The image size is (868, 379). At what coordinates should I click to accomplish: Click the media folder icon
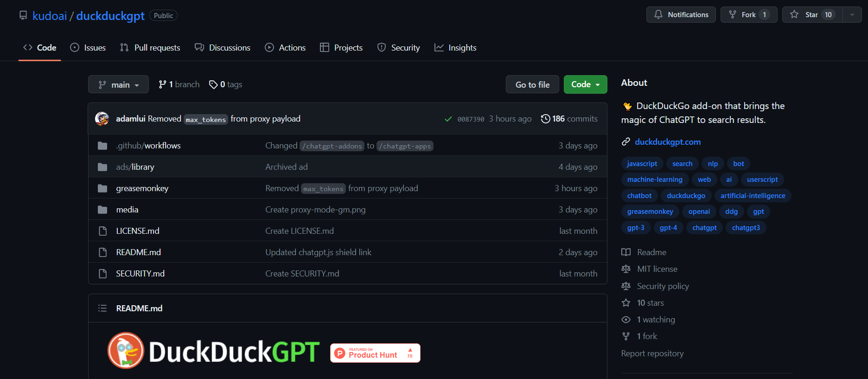[102, 210]
